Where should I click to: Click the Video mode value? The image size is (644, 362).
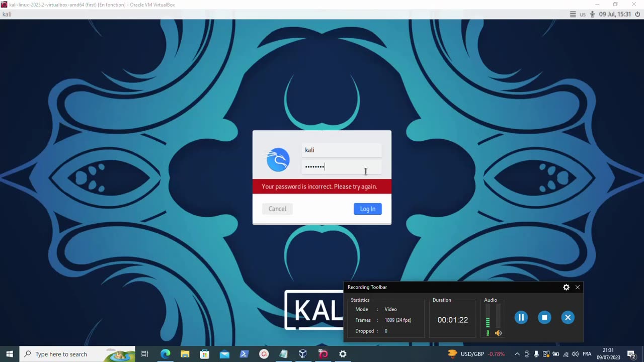(x=391, y=309)
